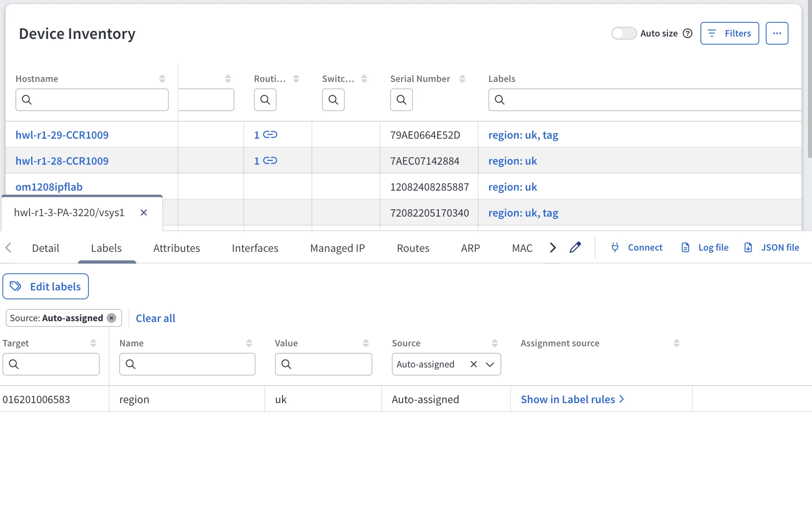
Task: Click the Edit labels button
Action: [x=45, y=286]
